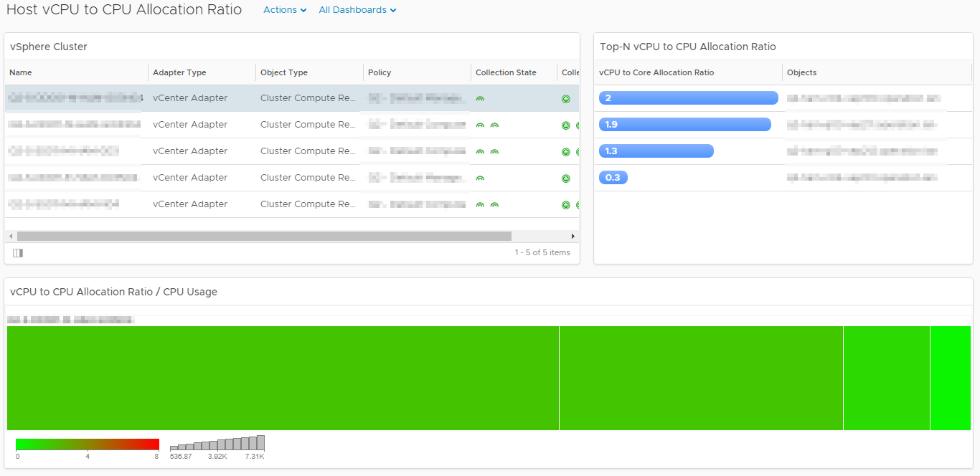Select the bar with allocation ratio 0.3
Viewport: 980px width, 476px height.
(613, 178)
